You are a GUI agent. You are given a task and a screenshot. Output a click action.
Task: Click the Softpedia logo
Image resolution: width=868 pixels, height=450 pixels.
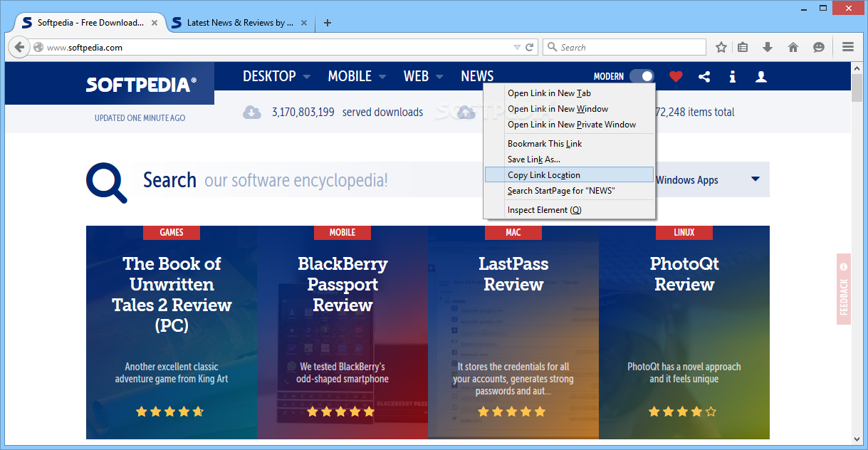[141, 84]
